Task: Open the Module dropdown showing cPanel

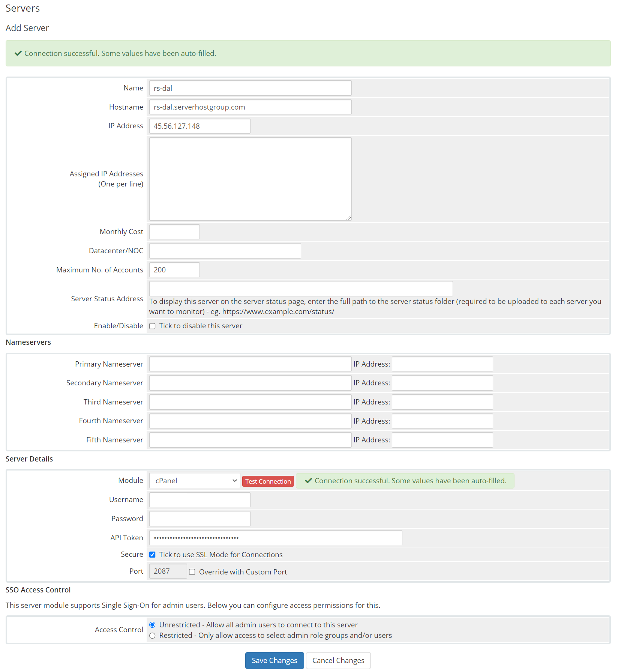Action: [x=194, y=480]
